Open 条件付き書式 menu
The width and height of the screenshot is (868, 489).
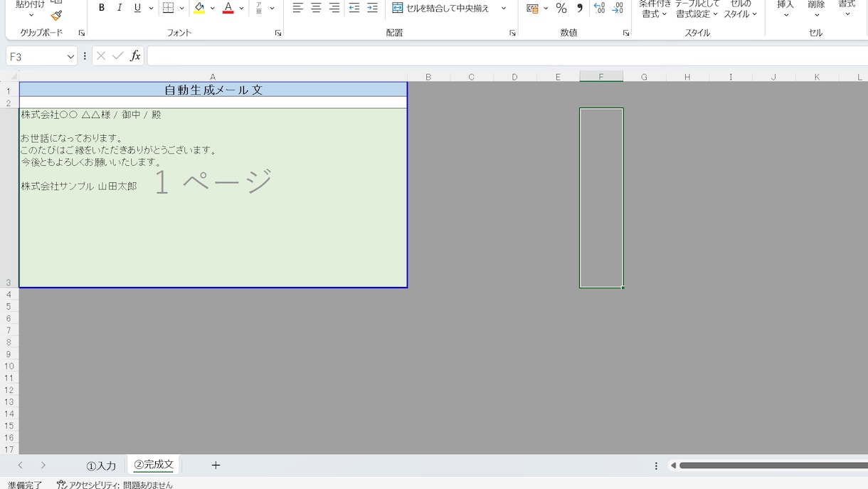(x=655, y=9)
